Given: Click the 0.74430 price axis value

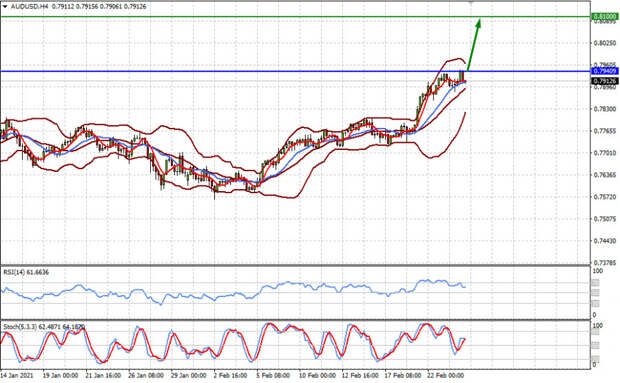Looking at the screenshot, I should point(605,240).
